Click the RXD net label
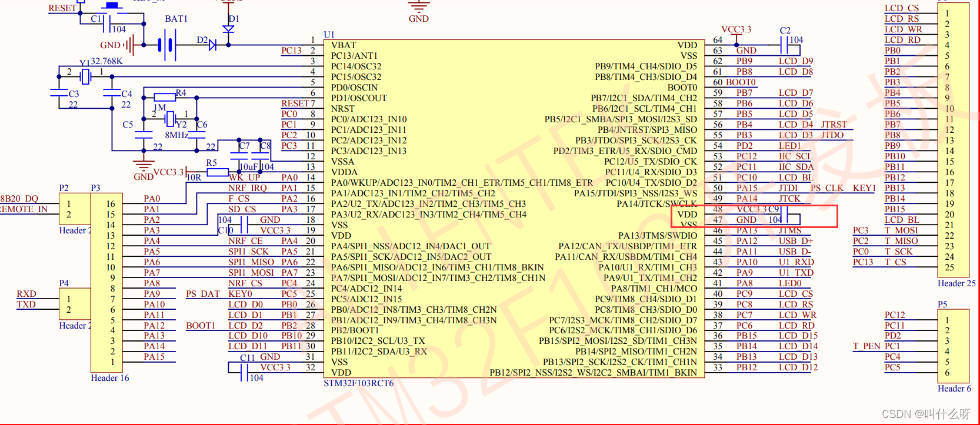980x425 pixels. pyautogui.click(x=26, y=294)
